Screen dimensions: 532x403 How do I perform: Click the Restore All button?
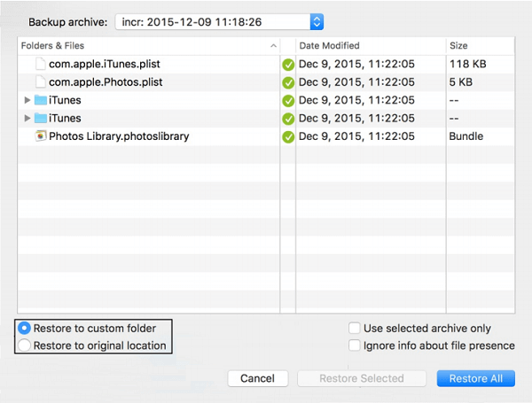pyautogui.click(x=475, y=378)
